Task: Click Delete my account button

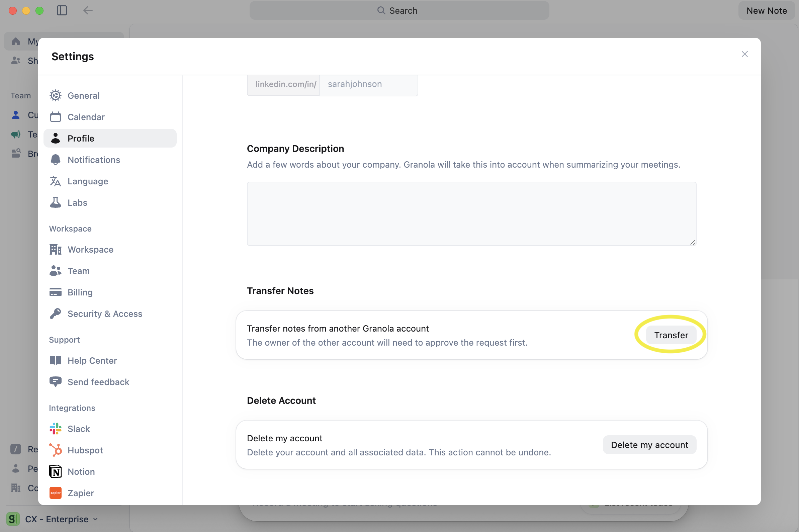Action: coord(649,445)
